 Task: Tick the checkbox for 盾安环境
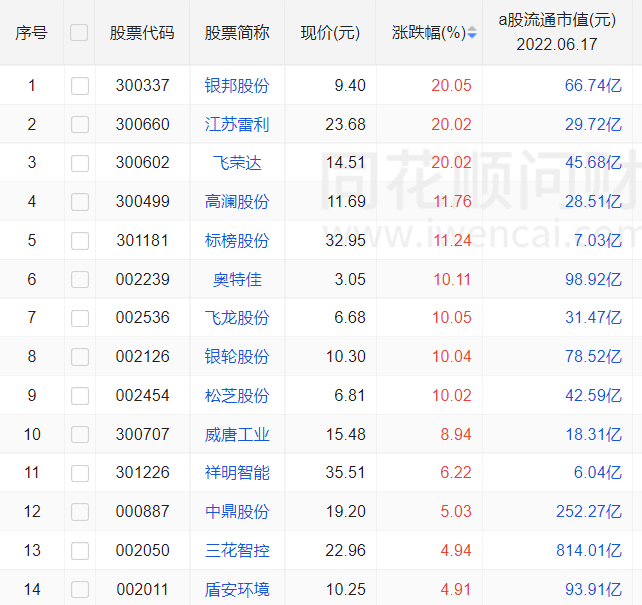click(x=80, y=589)
